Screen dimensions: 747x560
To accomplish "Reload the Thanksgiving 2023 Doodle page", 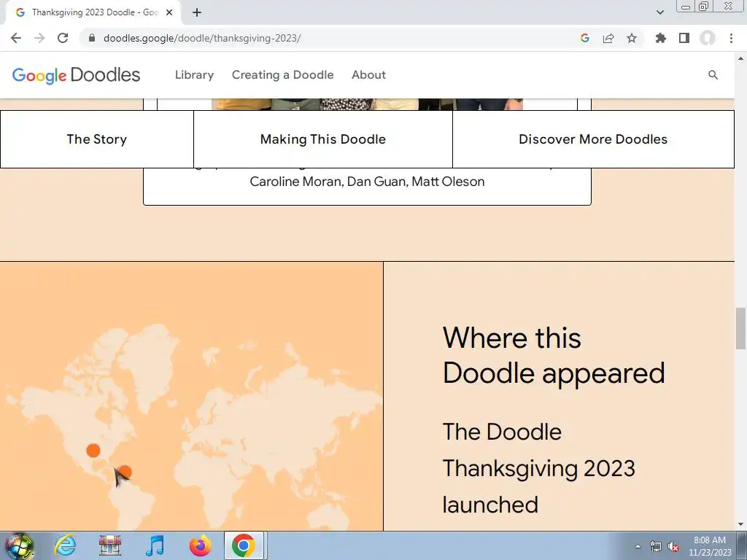I will click(63, 38).
